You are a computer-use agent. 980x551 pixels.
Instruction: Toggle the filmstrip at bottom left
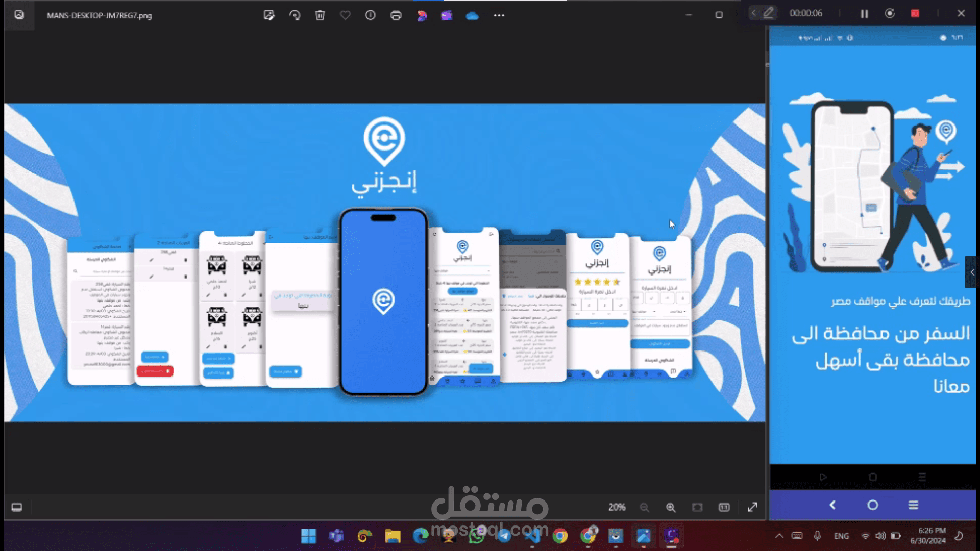(17, 507)
